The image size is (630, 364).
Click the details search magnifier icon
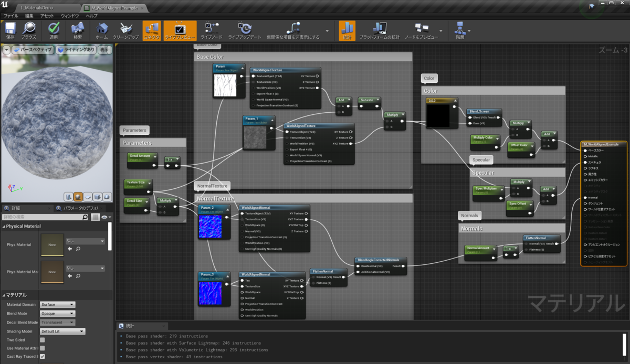point(85,217)
